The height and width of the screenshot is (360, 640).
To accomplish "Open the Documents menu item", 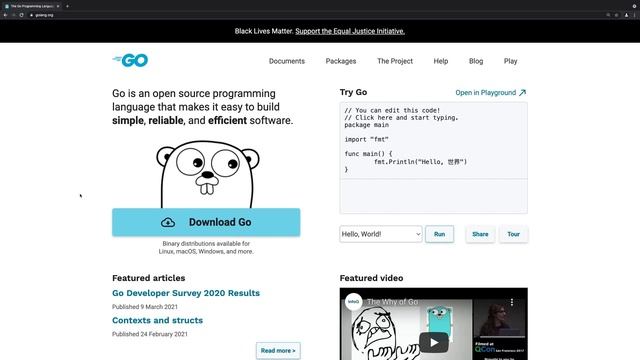I will [287, 61].
